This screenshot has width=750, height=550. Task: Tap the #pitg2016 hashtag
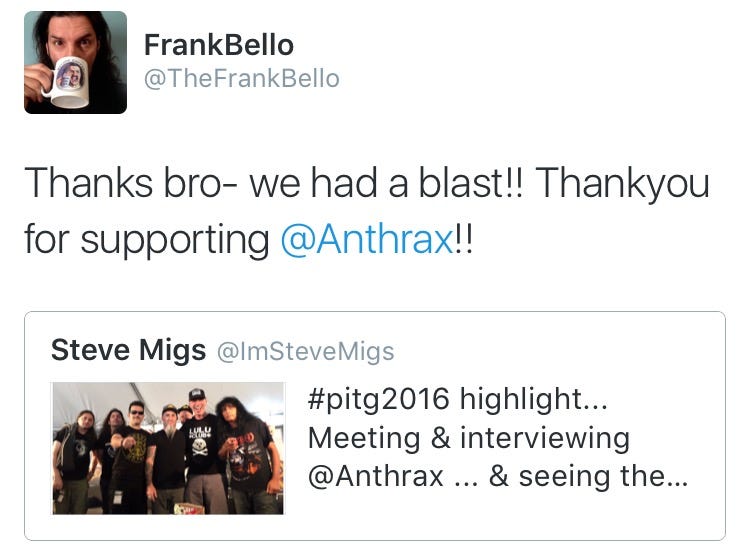point(379,399)
